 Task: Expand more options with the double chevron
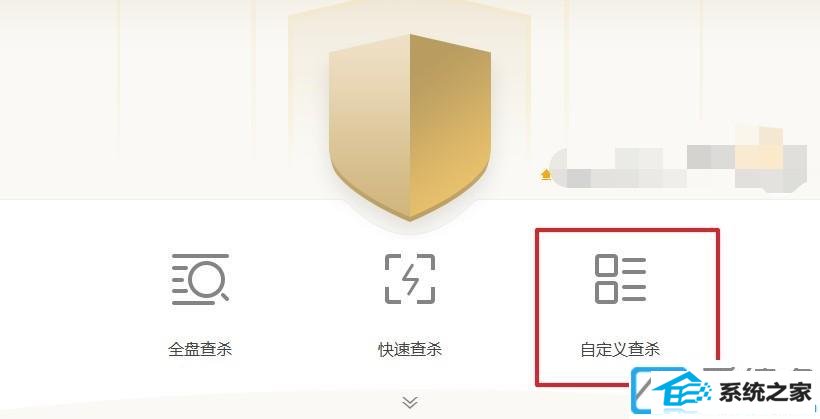coord(410,402)
